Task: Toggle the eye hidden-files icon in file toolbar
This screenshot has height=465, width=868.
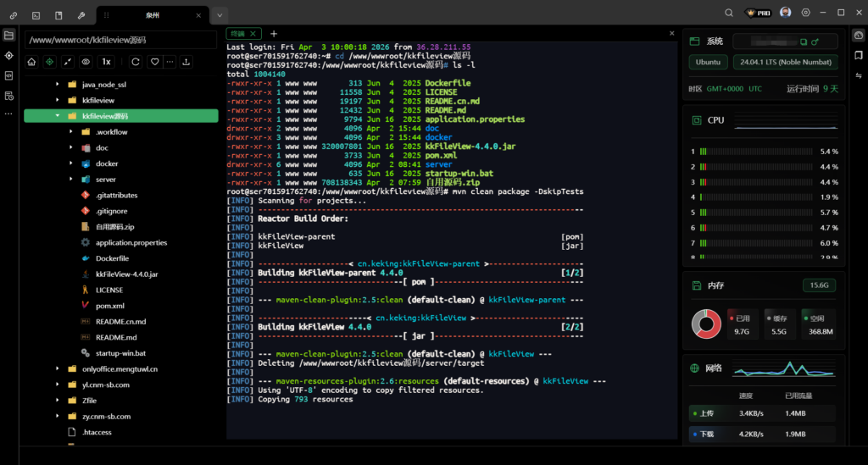Action: coord(85,62)
